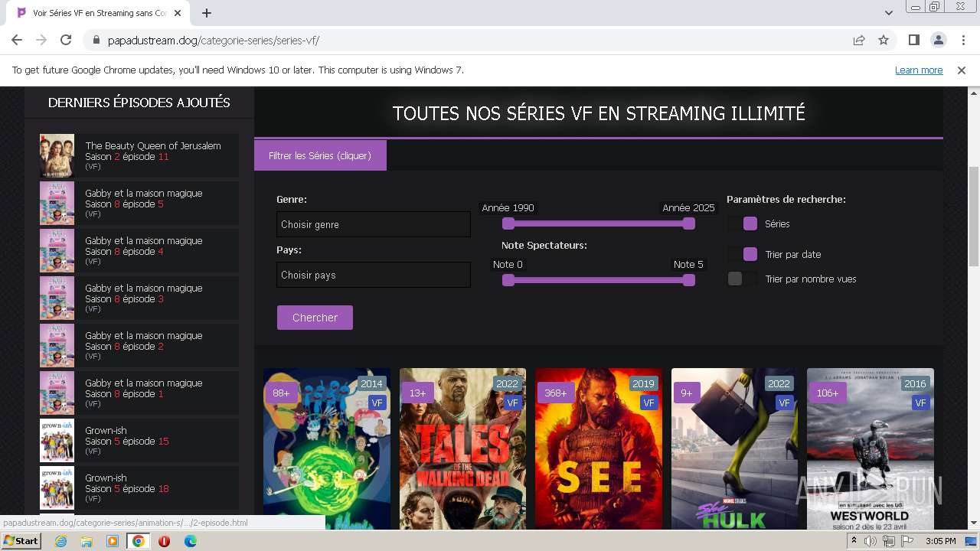
Task: Open Tales of the Walking Dead poster
Action: coord(462,449)
